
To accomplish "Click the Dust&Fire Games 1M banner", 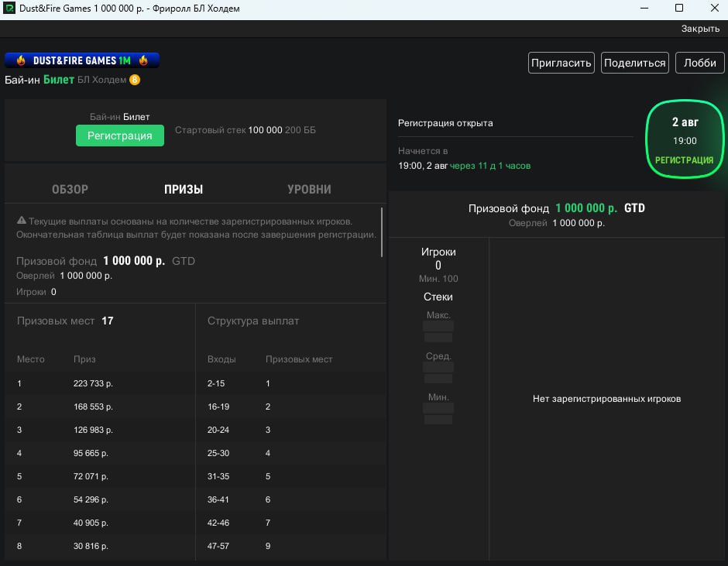I will click(82, 60).
